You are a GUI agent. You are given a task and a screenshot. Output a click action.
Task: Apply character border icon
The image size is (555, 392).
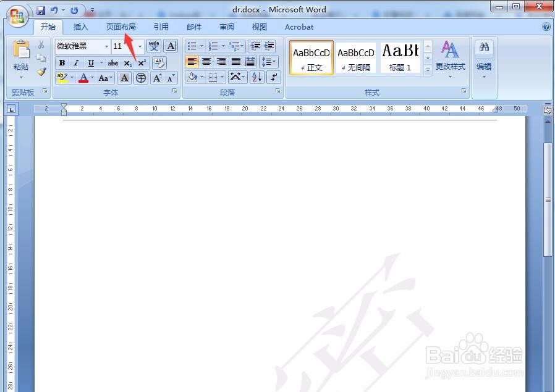(x=171, y=46)
